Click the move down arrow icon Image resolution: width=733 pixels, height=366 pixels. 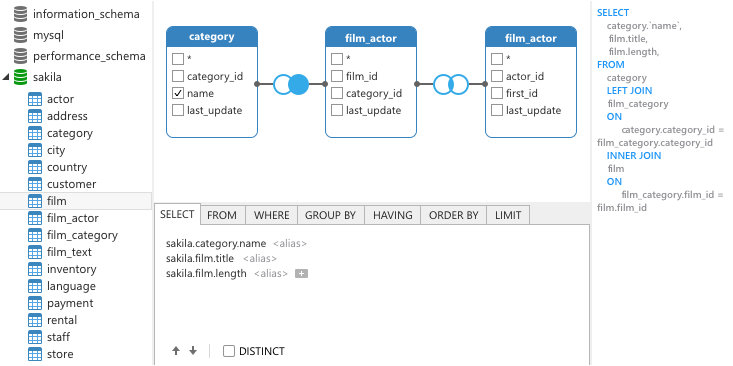(x=193, y=351)
